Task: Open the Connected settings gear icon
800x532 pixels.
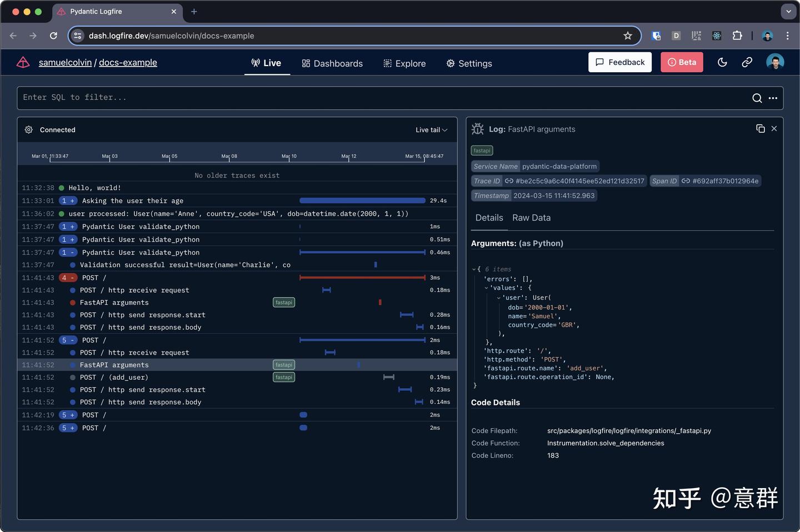Action: click(x=28, y=129)
